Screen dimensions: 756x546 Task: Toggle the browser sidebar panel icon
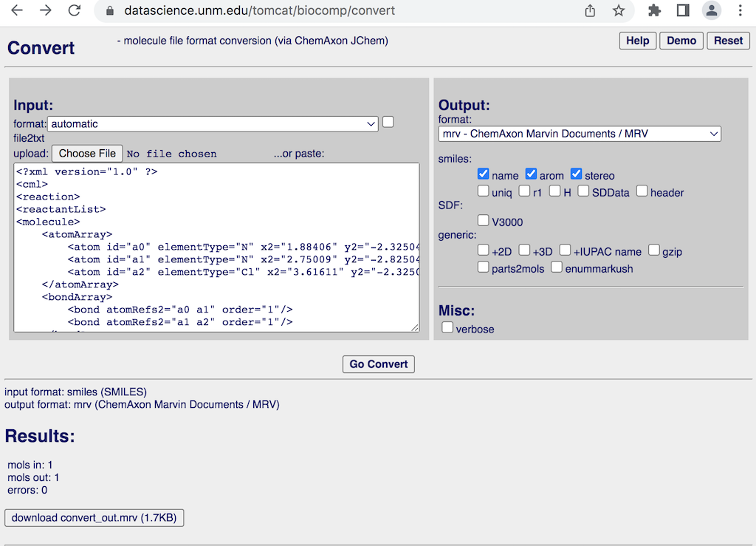[683, 10]
